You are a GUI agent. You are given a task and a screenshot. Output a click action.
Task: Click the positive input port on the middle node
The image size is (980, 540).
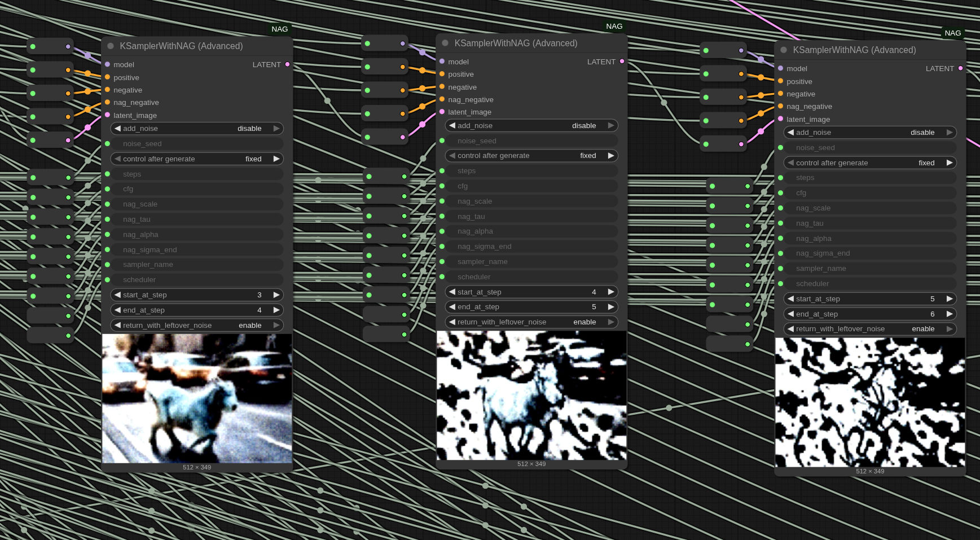coord(442,74)
